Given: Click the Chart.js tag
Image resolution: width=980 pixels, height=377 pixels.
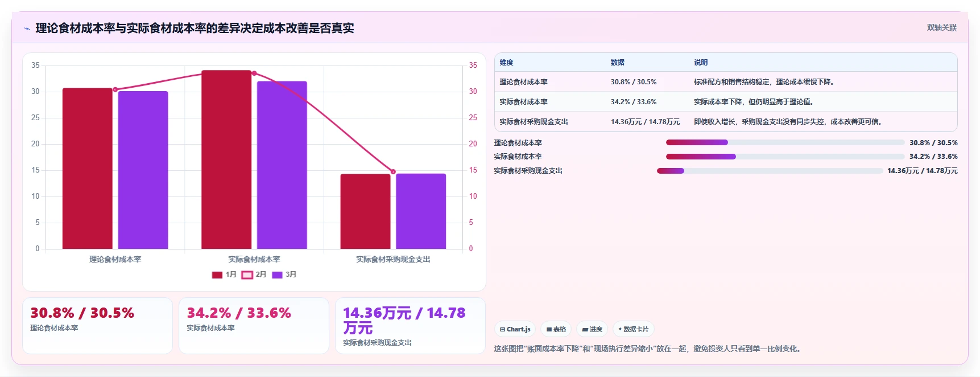Looking at the screenshot, I should 515,329.
